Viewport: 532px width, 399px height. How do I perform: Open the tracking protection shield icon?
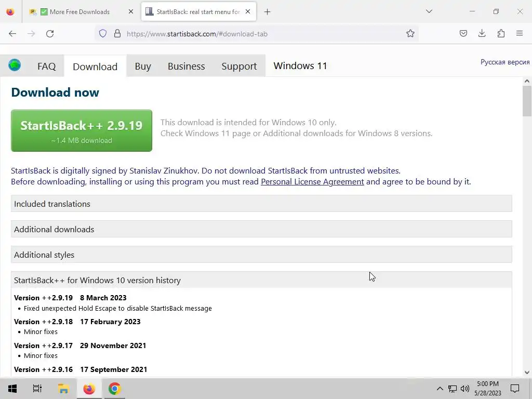103,33
